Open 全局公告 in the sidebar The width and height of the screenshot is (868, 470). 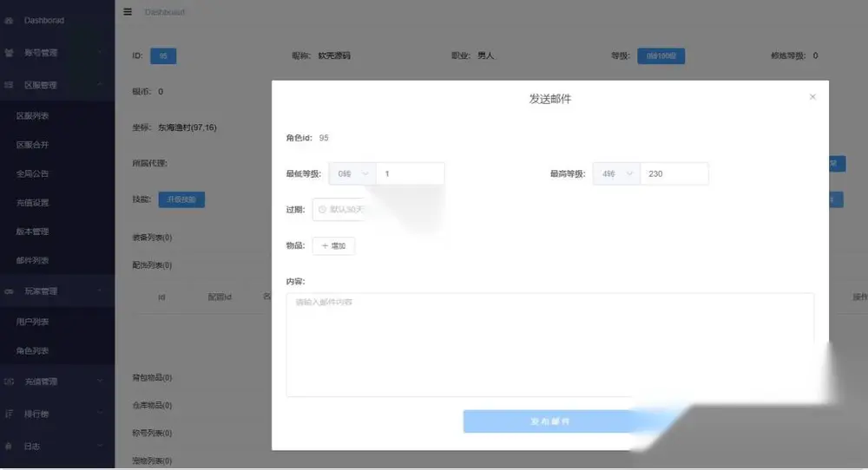[x=32, y=173]
